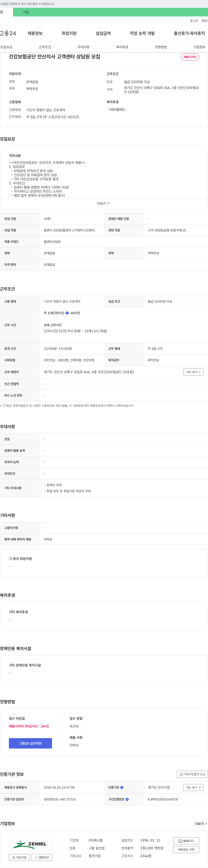This screenshot has height=868, width=208.
Task: Open the ZENIEL company logo
Action: 30,844
